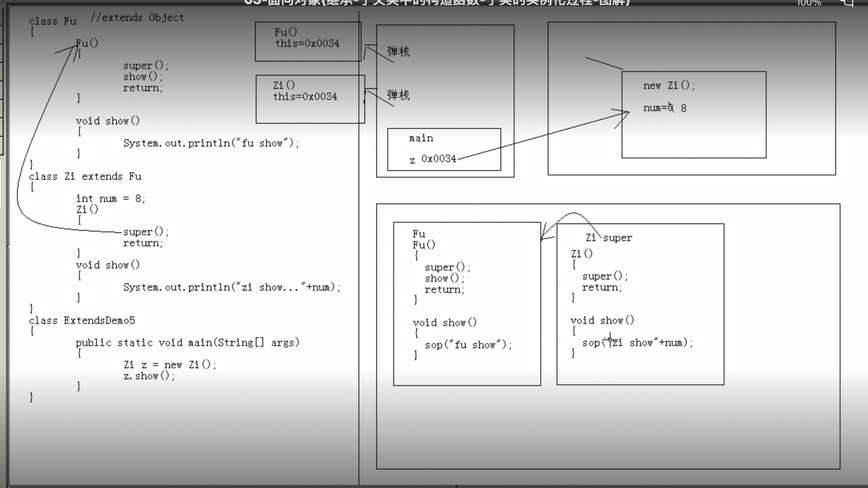Viewport: 868px width, 488px height.
Task: Click the "main" label in the stack box
Action: pos(421,138)
